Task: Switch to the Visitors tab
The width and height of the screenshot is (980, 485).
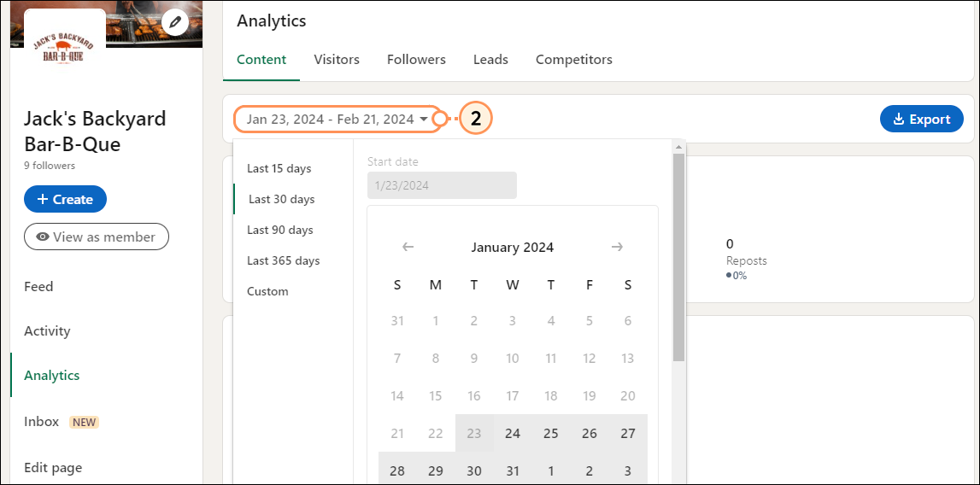Action: [337, 60]
